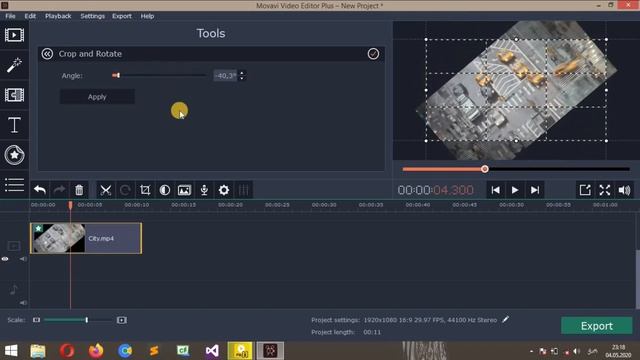Open the picture overlay tool icon
The width and height of the screenshot is (640, 360).
184,190
